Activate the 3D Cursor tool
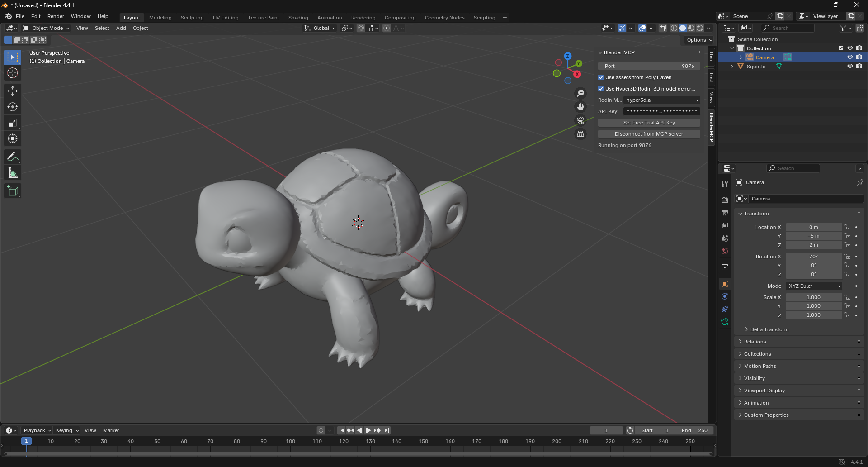Screen dimensions: 868x467 [13, 73]
